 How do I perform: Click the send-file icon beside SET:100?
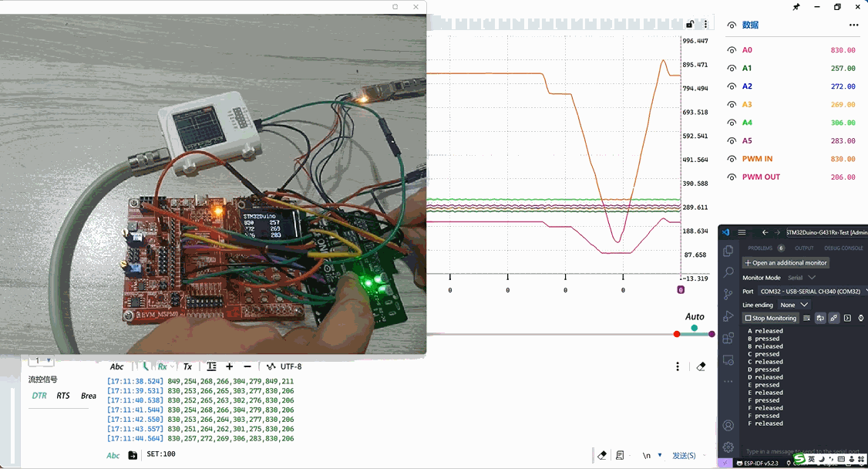[133, 455]
